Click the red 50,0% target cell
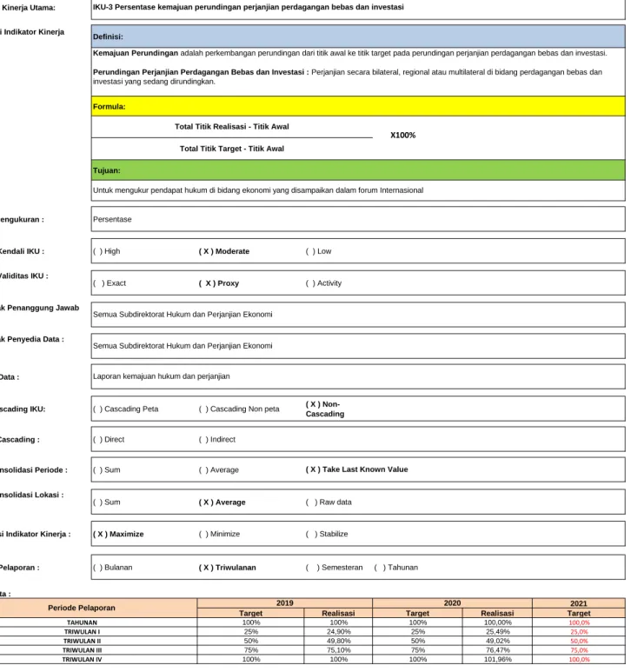Image resolution: width=631 pixels, height=672 pixels. coord(579,642)
